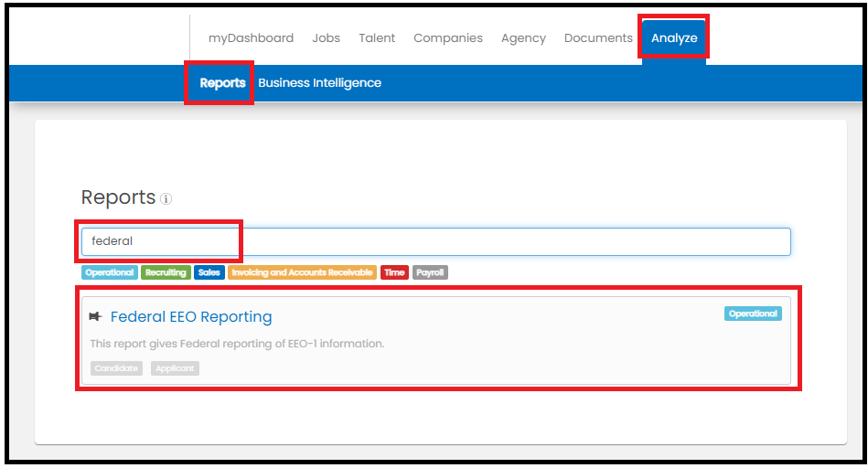
Task: Toggle the Recruiting filter tag
Action: (x=166, y=272)
